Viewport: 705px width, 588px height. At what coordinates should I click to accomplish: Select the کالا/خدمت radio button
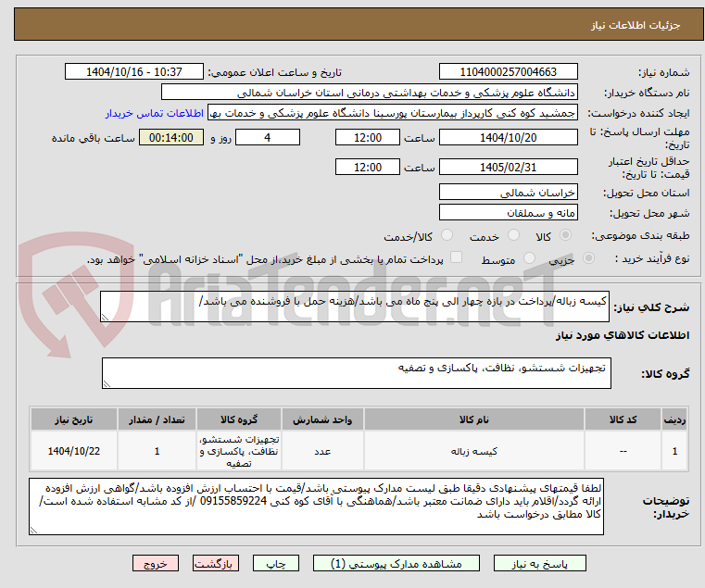(x=447, y=235)
